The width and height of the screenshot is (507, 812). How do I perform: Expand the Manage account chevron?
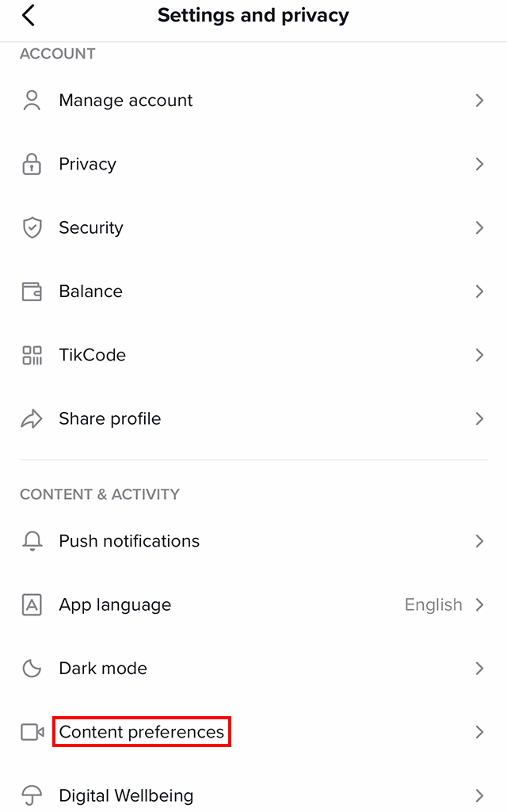pyautogui.click(x=479, y=101)
